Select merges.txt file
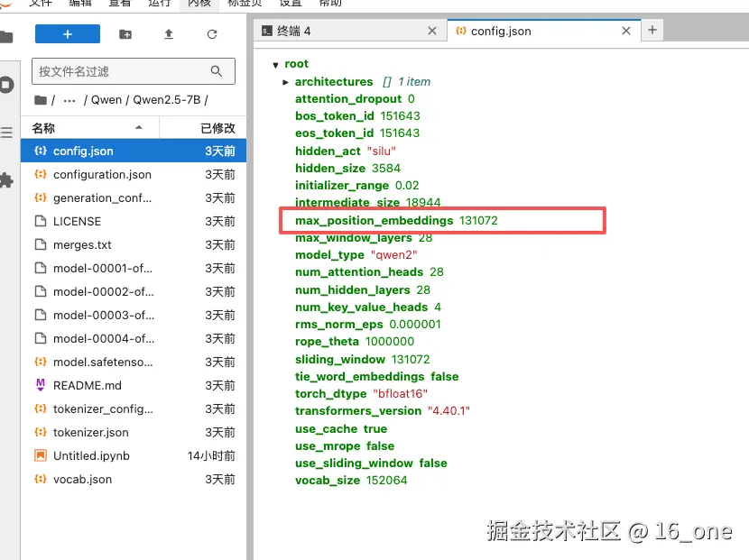749x560 pixels. (x=134, y=244)
